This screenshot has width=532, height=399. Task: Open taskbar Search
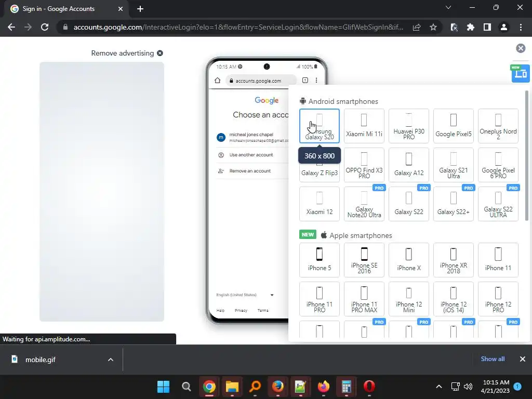(187, 387)
